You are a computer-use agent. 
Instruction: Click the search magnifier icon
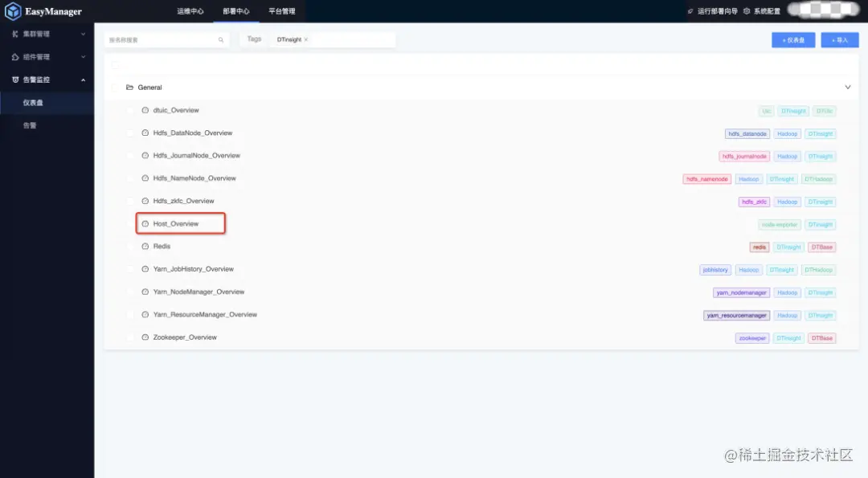(221, 40)
